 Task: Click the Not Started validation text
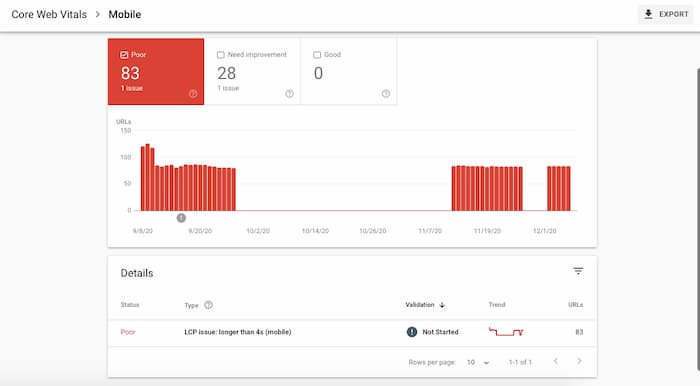tap(440, 332)
